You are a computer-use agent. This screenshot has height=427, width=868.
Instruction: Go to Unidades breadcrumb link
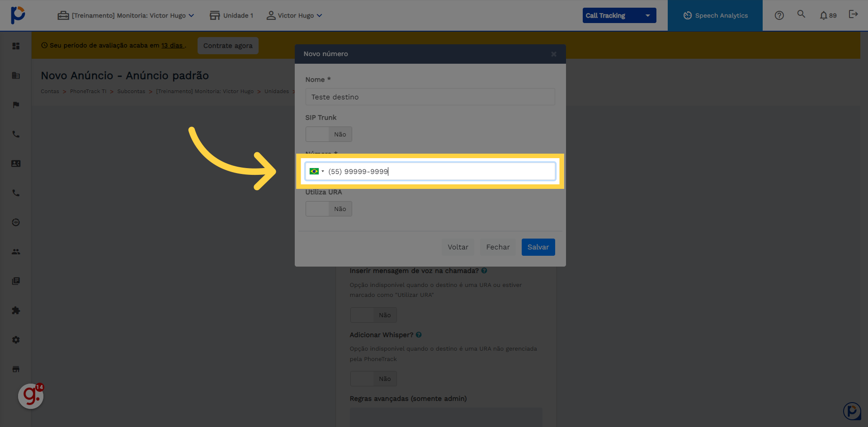277,91
